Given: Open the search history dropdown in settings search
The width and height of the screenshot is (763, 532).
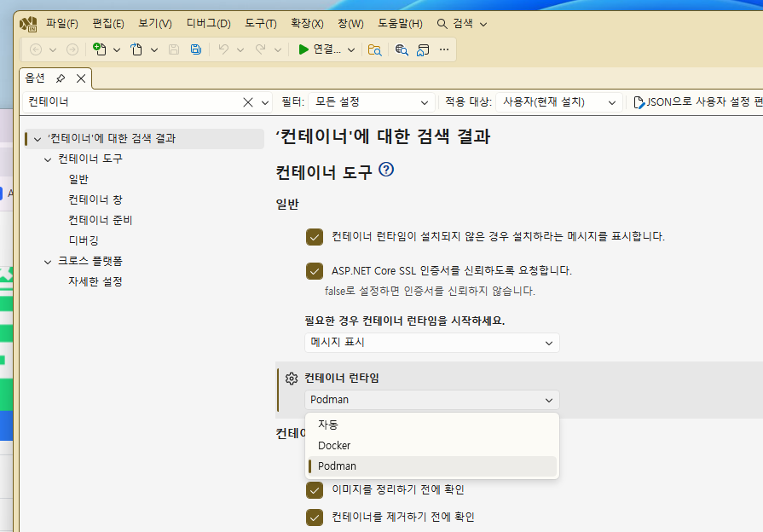Looking at the screenshot, I should (x=265, y=102).
